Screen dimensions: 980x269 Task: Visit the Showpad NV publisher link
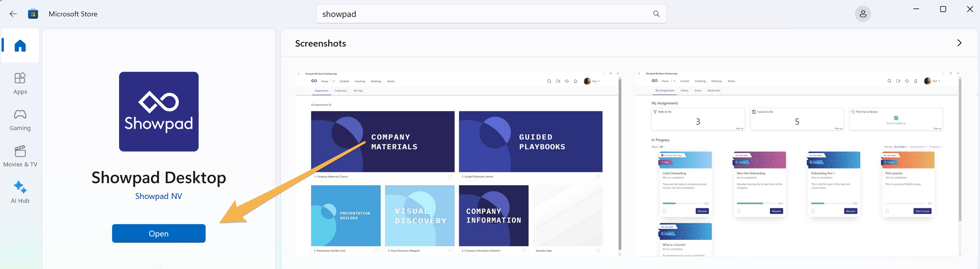pyautogui.click(x=159, y=196)
